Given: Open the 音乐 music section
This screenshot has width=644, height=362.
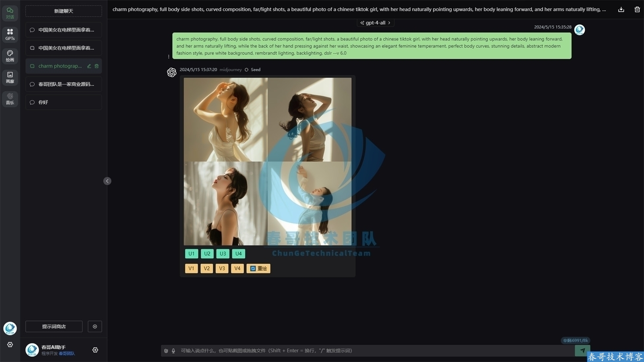Looking at the screenshot, I should [x=10, y=99].
